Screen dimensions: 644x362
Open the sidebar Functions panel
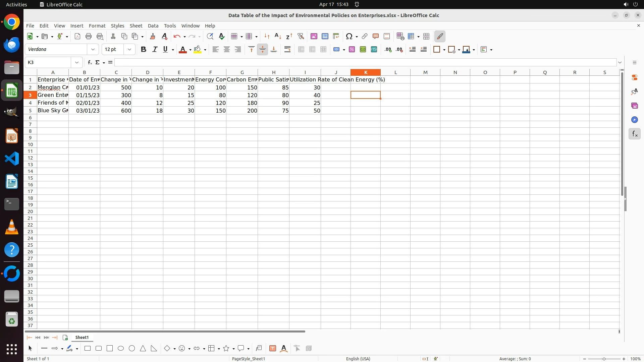coord(634,134)
